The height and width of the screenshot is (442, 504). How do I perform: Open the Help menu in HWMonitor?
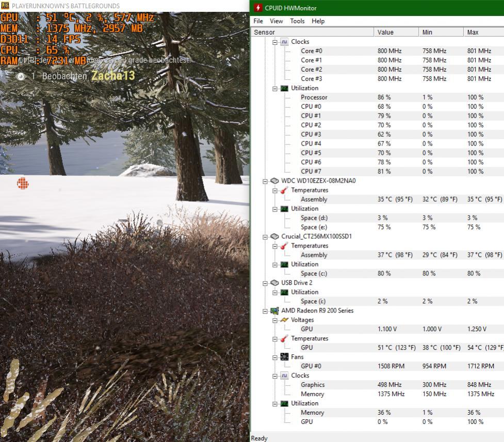click(x=318, y=21)
